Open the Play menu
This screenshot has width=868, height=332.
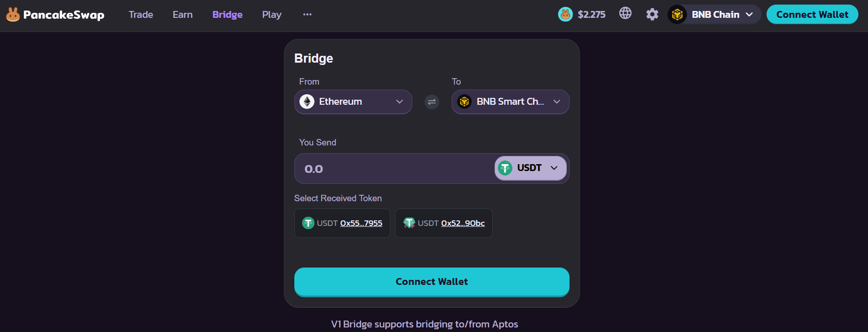[x=272, y=15]
